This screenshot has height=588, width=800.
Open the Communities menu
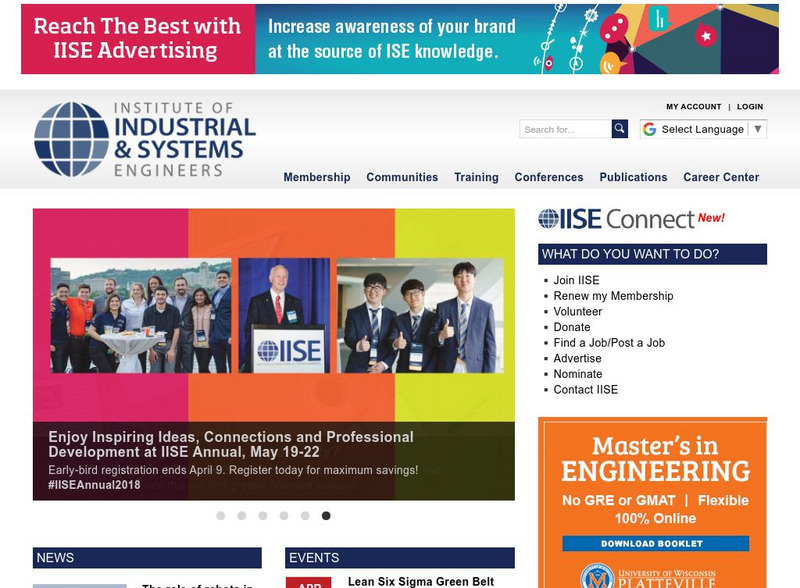click(x=402, y=177)
